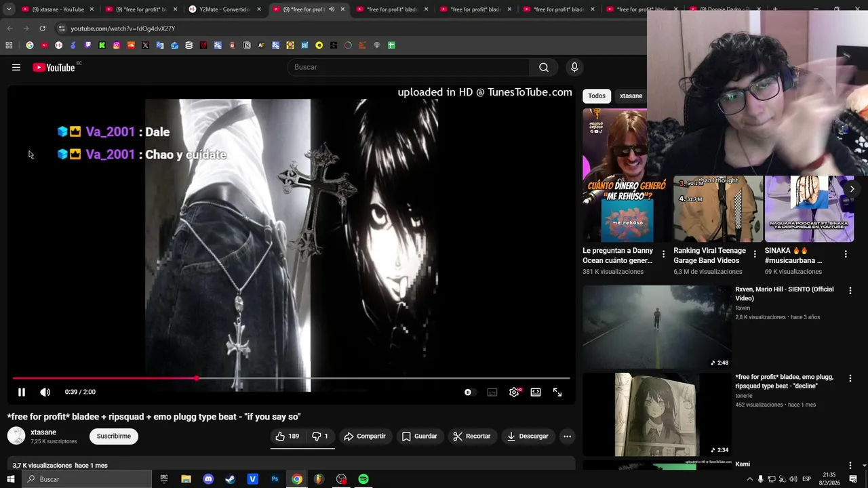Open the YouTube hamburger guide menu
Screen dimensions: 868x488
[16, 67]
